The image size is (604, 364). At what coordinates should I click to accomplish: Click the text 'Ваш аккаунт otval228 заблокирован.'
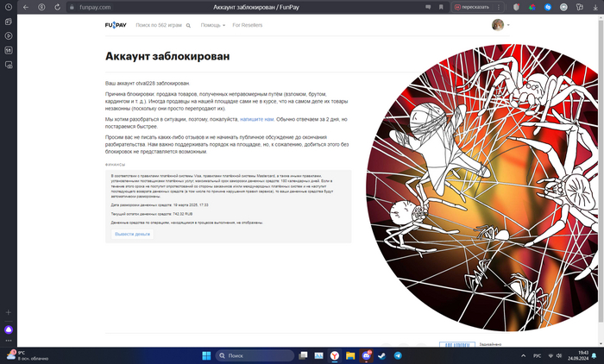[x=148, y=83]
